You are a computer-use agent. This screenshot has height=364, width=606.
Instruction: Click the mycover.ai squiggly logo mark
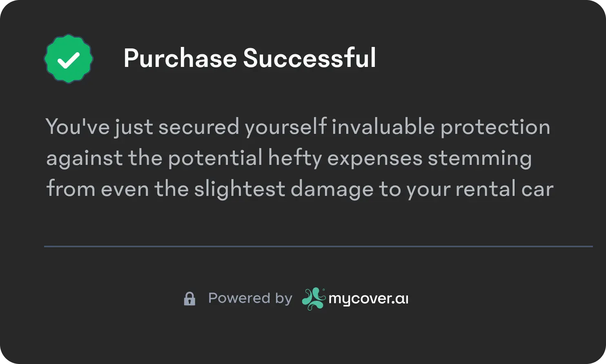click(x=314, y=299)
